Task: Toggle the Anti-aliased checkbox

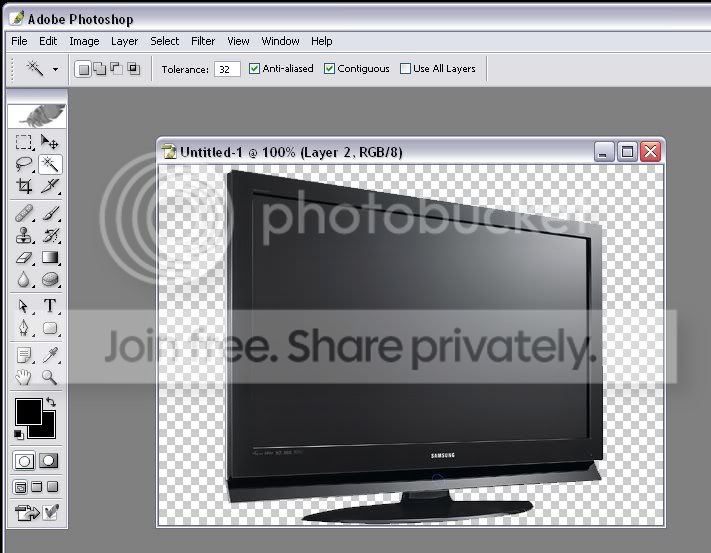Action: tap(254, 68)
